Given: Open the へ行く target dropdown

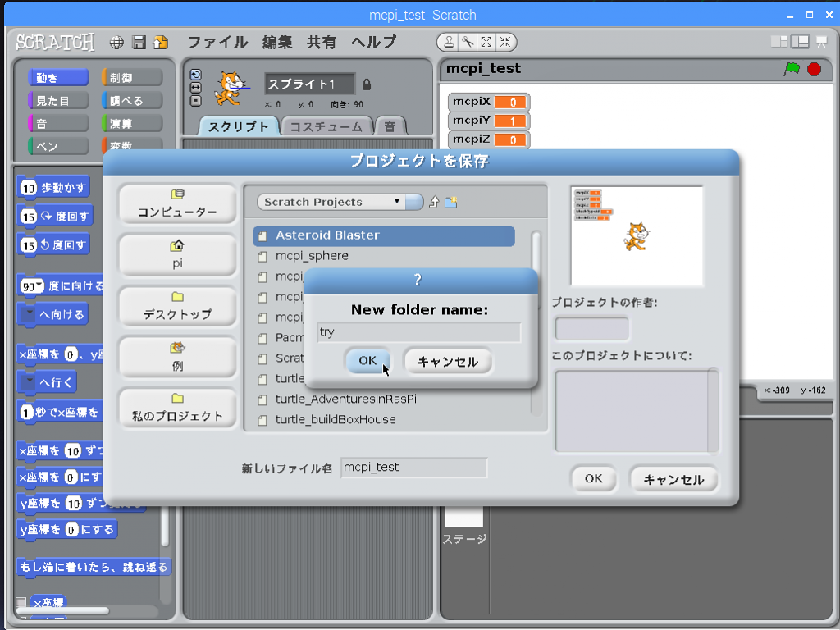Looking at the screenshot, I should (29, 381).
